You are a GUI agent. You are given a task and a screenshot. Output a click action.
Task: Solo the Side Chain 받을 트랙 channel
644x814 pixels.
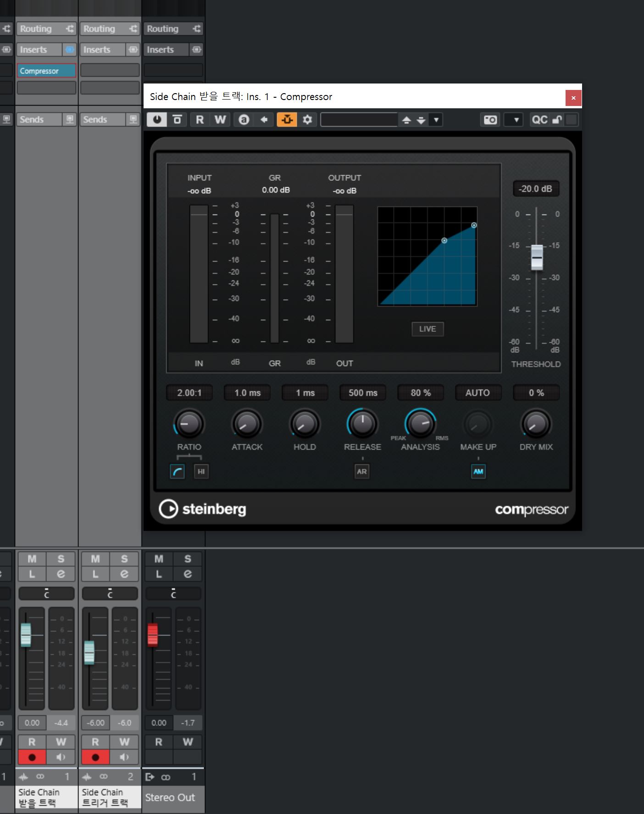(61, 559)
